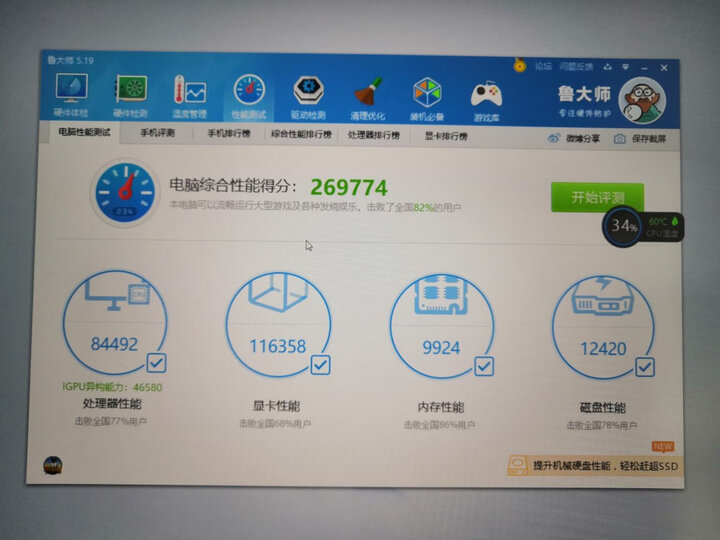
Task: Click the processor score 84492
Action: click(x=114, y=344)
